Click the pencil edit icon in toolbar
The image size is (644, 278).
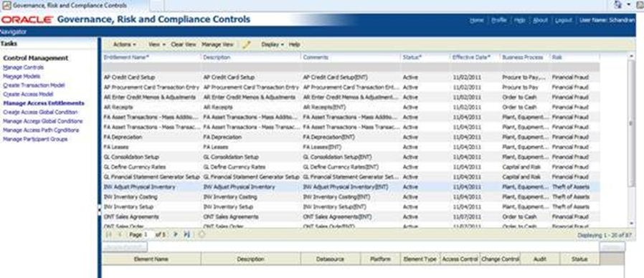(x=247, y=44)
